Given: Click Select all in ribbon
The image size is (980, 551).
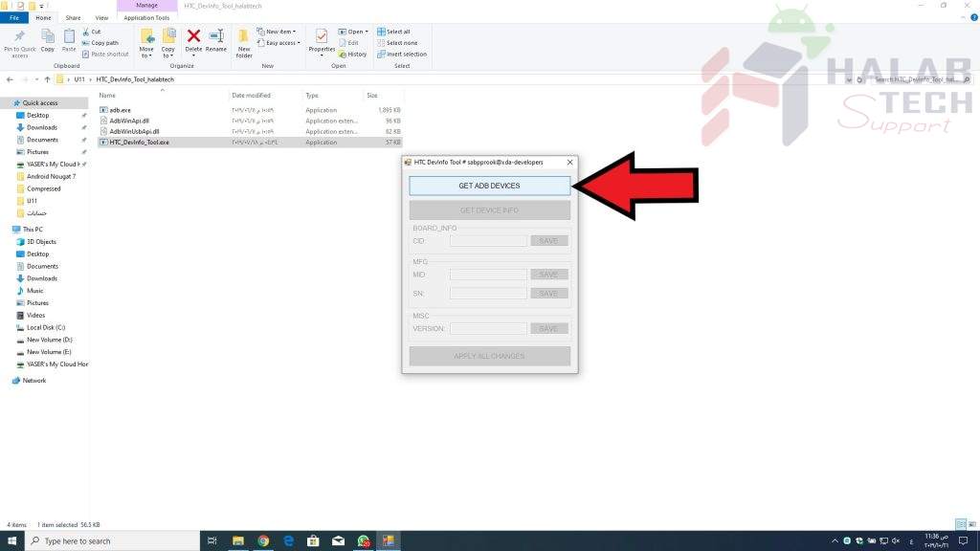Looking at the screenshot, I should coord(393,32).
